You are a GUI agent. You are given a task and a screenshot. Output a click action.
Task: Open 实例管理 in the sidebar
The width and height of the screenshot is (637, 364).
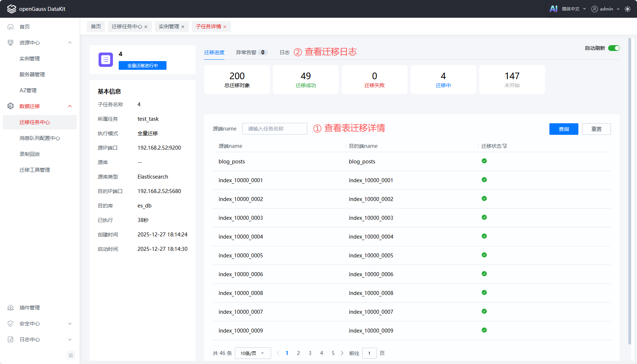(30, 59)
